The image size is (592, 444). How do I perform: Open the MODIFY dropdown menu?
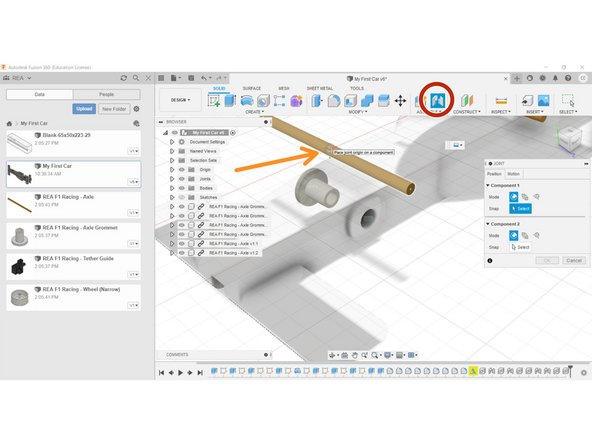point(358,112)
